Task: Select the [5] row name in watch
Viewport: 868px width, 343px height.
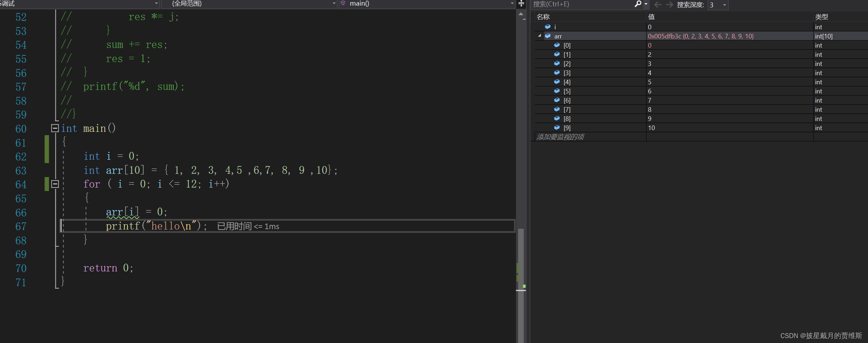Action: [567, 91]
